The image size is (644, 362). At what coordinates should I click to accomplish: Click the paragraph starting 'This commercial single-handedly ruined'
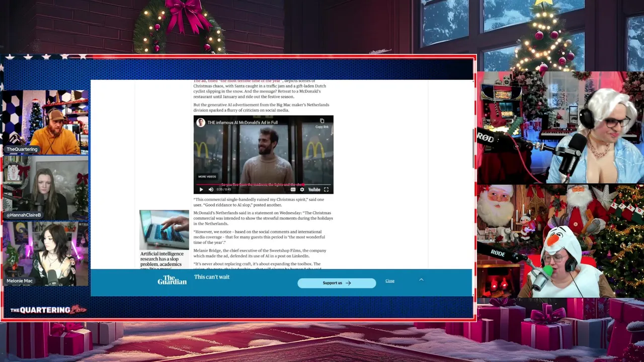[x=259, y=202]
